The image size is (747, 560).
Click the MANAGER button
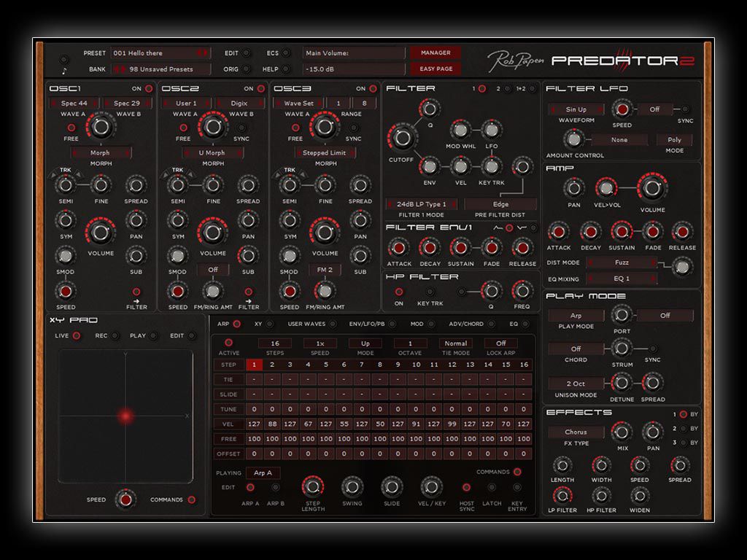[x=436, y=52]
